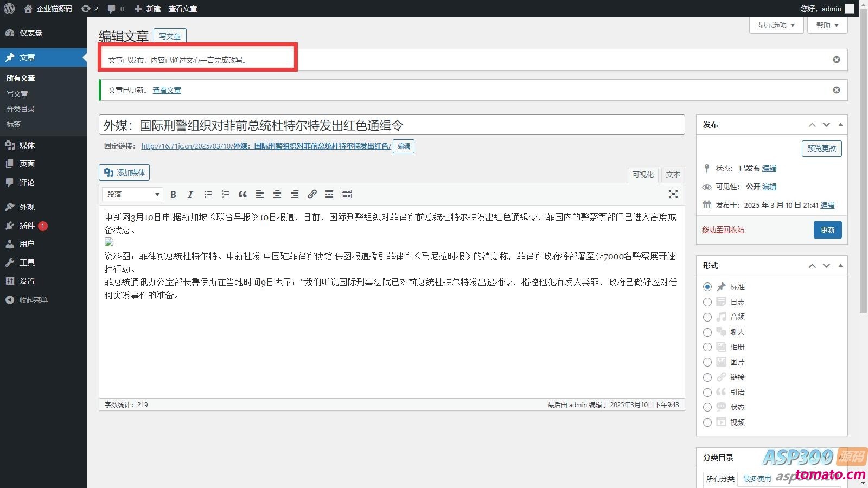Screen dimensions: 868x488
Task: Toggle bold formatting
Action: (173, 194)
